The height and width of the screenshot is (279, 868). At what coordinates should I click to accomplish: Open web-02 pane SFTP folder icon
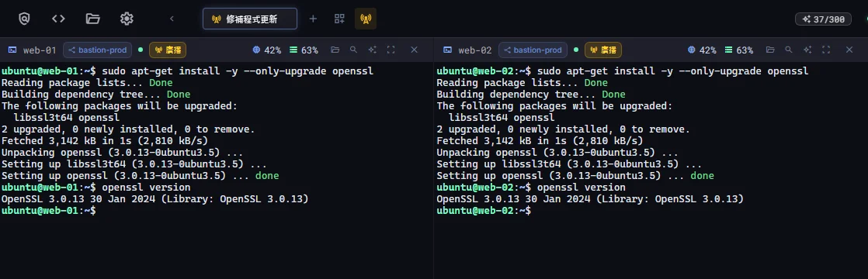(770, 50)
